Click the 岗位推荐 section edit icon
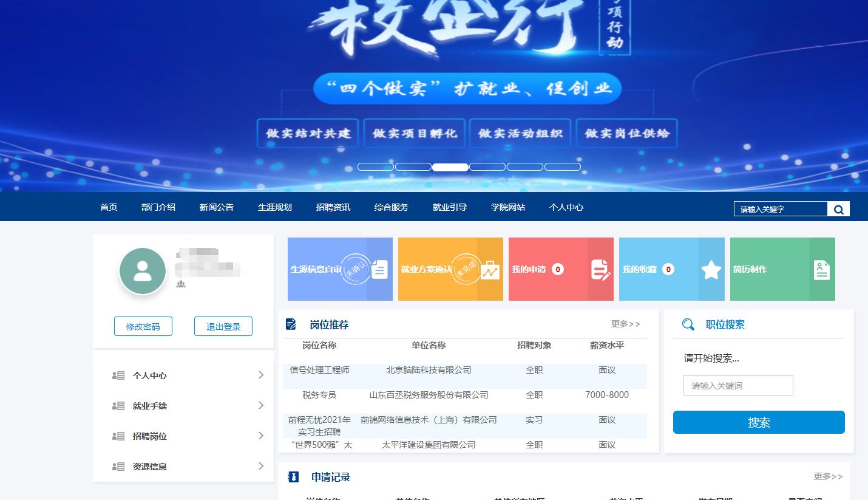Viewport: 868px width, 500px height. point(291,324)
